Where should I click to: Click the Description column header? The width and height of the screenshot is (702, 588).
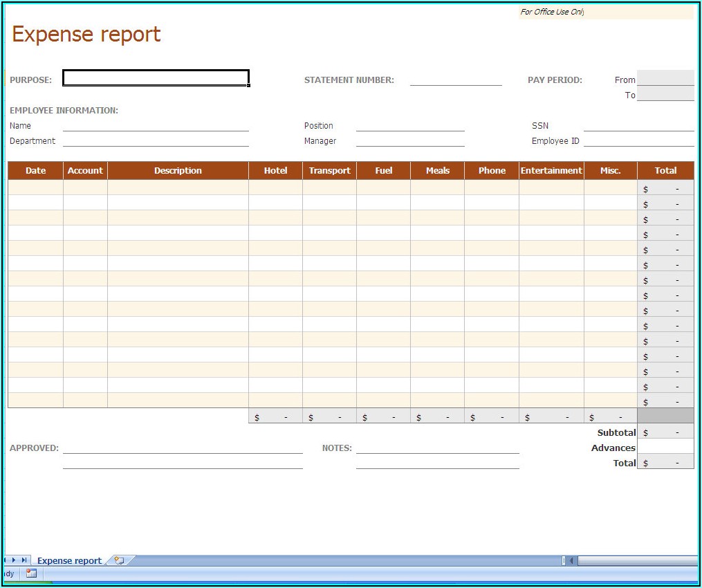tap(178, 171)
